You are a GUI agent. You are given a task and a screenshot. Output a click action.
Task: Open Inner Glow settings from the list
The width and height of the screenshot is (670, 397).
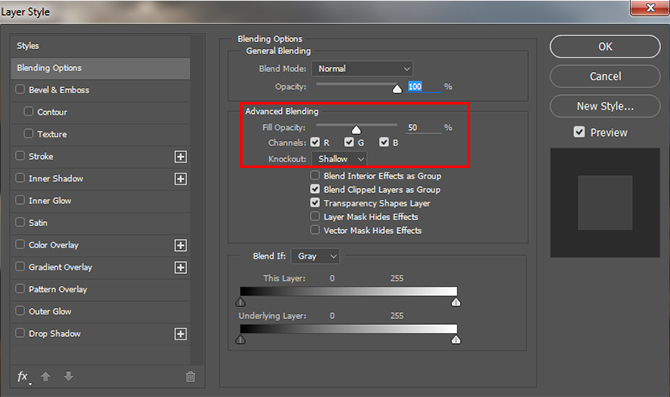click(x=50, y=201)
